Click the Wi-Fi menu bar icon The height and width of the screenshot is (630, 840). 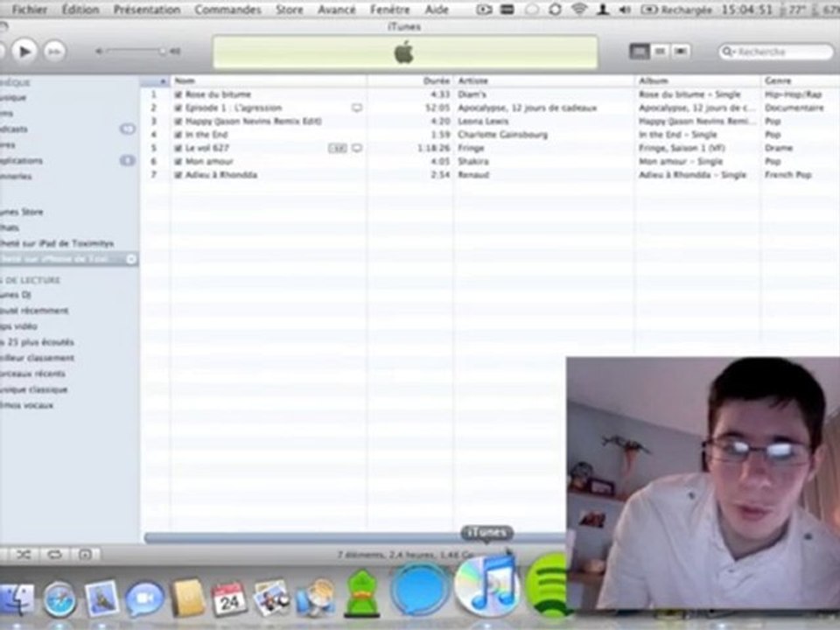coord(579,9)
